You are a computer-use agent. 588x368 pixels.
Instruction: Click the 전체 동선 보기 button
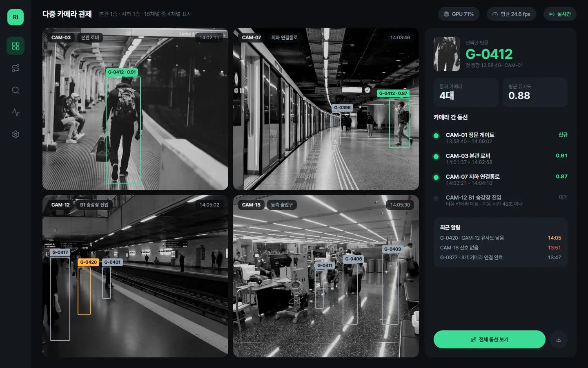[489, 339]
